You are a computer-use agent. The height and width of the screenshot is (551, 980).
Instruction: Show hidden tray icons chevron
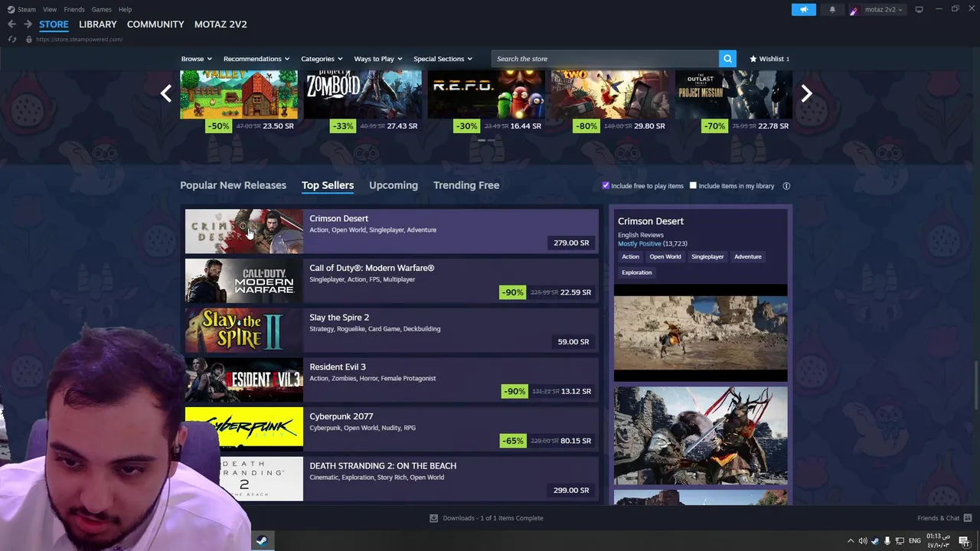850,541
